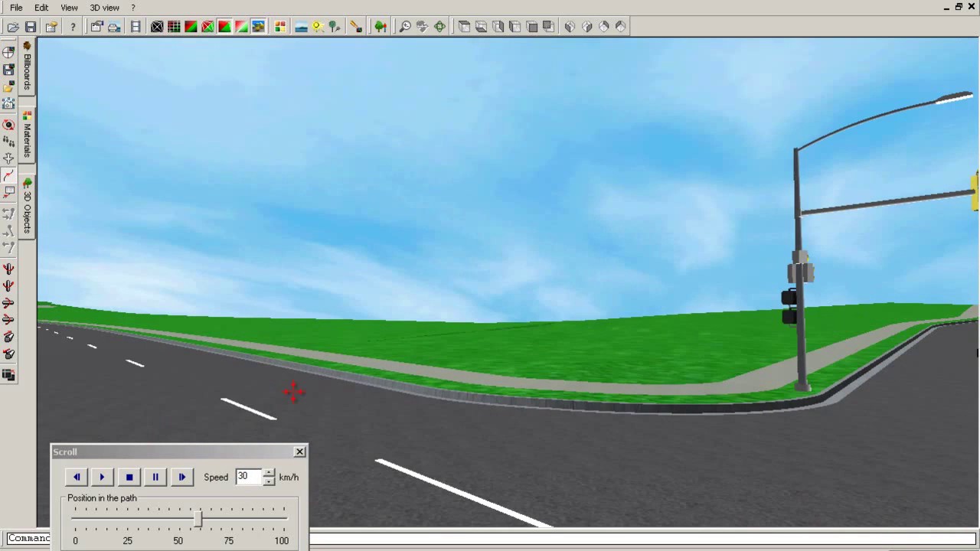This screenshot has width=980, height=551.
Task: Open the Edit menu
Action: [41, 8]
